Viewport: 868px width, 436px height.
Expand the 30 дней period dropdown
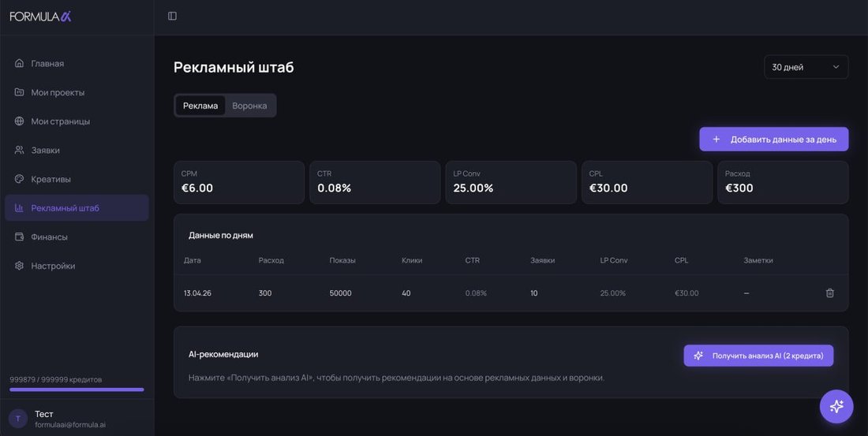tap(806, 67)
